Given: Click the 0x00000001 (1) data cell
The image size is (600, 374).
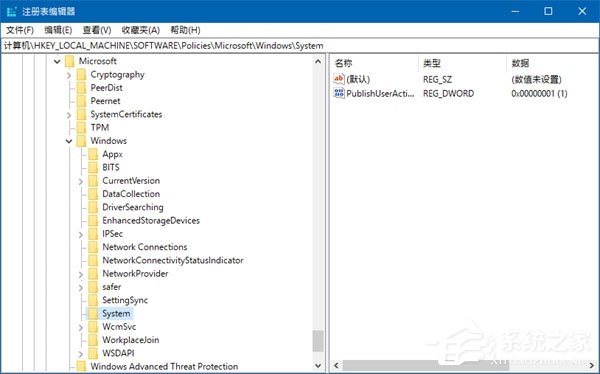Looking at the screenshot, I should (539, 93).
